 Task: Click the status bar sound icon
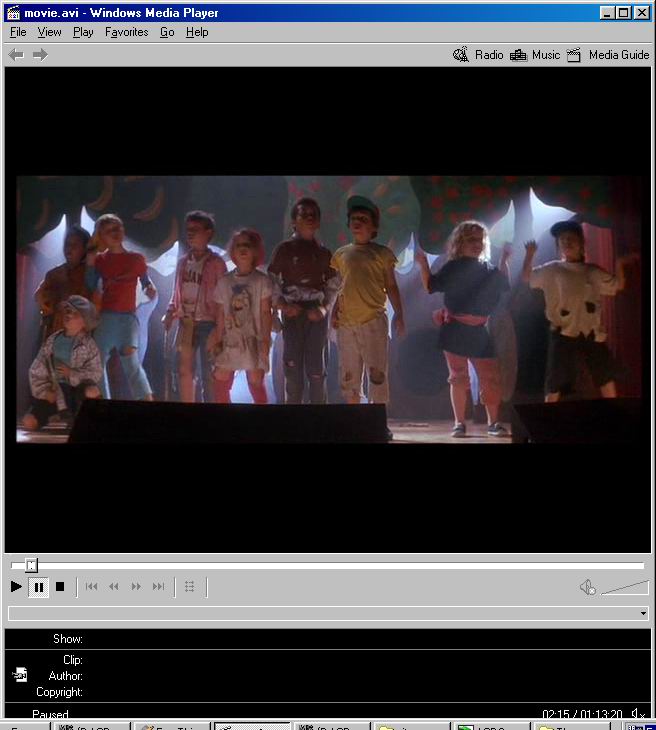[638, 714]
